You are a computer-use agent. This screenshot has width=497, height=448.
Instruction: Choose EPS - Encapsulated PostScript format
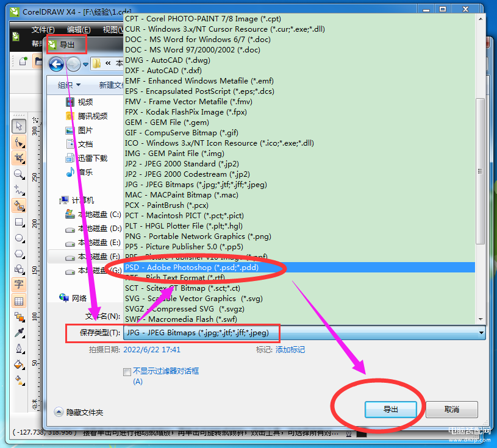pyautogui.click(x=299, y=91)
